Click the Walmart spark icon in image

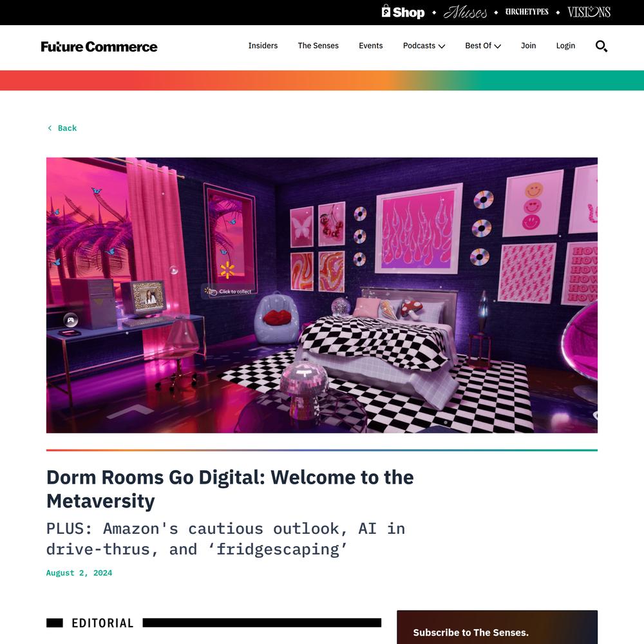pos(227,270)
